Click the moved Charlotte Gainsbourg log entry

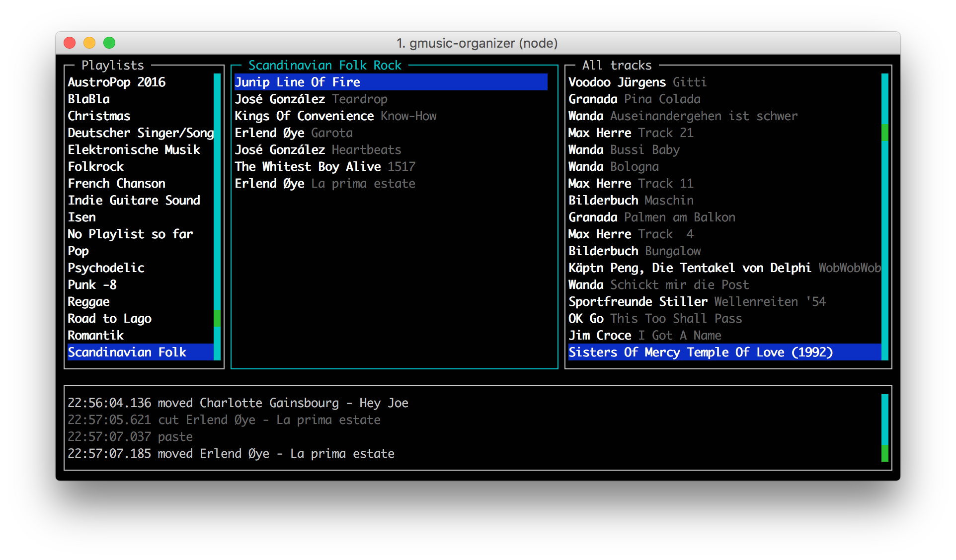tap(238, 403)
